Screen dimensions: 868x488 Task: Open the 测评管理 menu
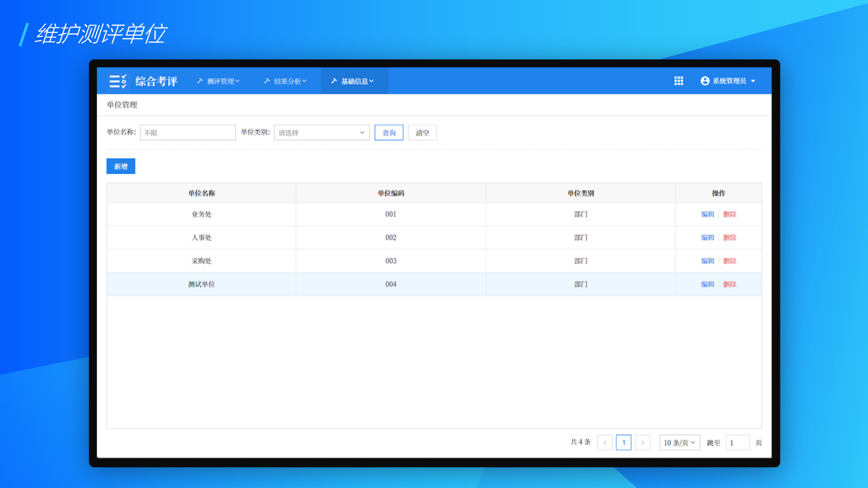click(x=219, y=81)
